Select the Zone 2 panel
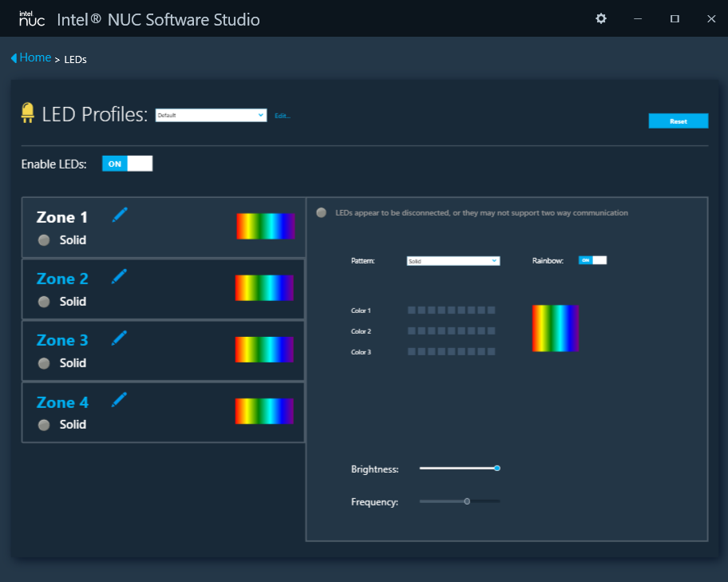 pyautogui.click(x=164, y=289)
